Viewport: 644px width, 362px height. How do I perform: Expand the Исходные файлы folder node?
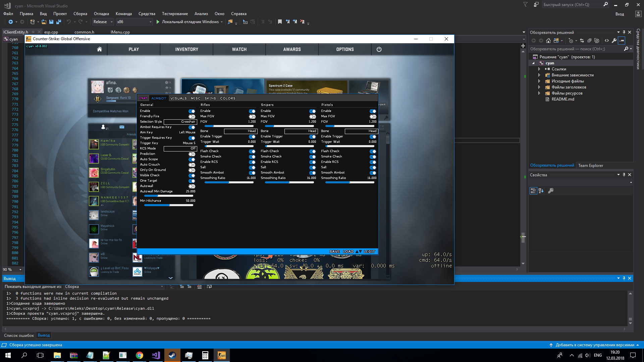point(539,81)
